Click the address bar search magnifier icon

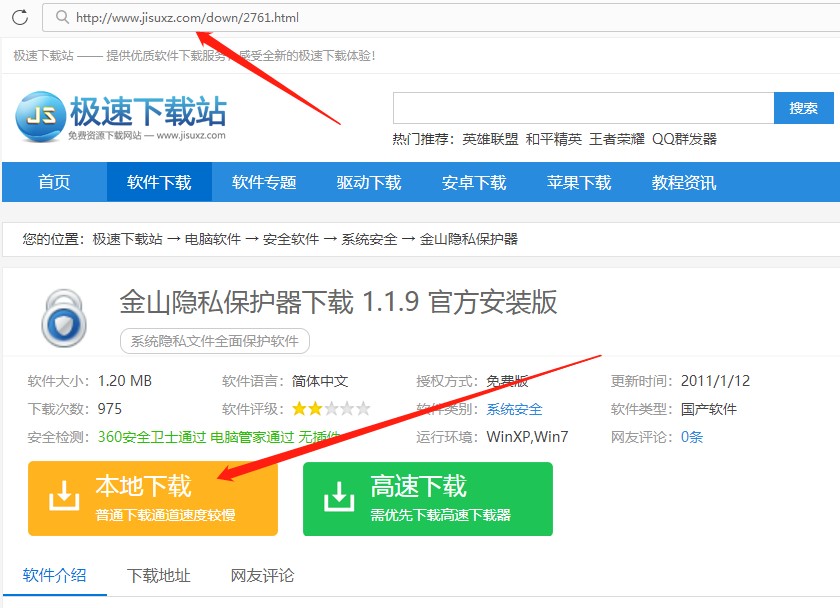63,17
